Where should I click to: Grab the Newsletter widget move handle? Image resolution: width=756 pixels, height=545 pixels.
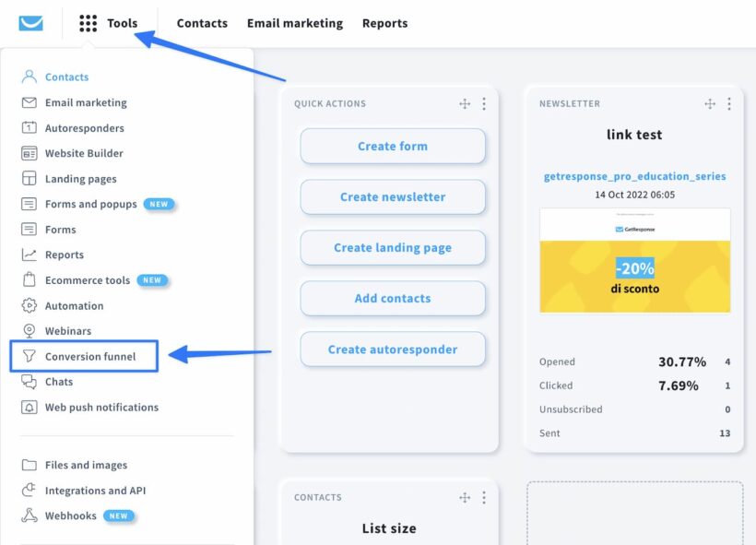point(710,103)
